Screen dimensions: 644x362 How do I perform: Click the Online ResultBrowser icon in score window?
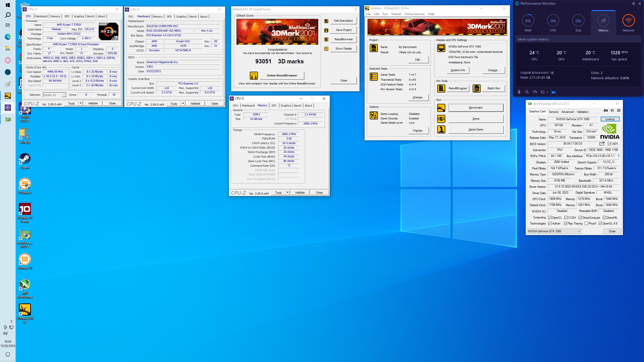point(254,75)
